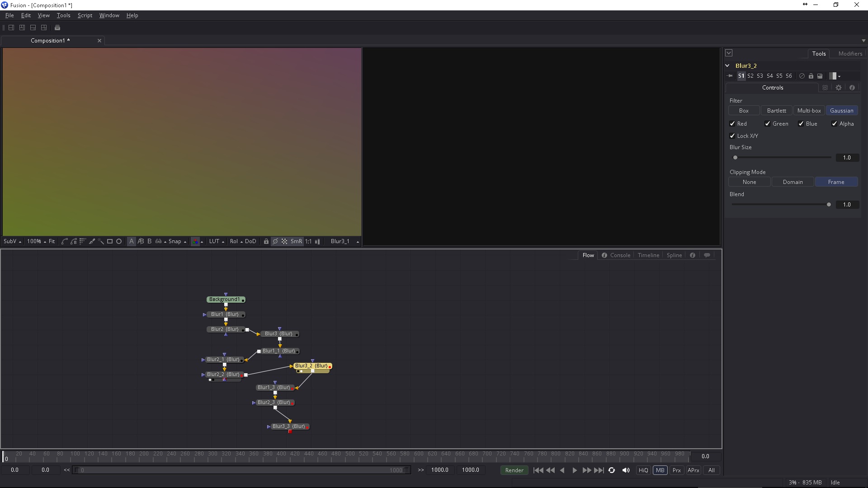This screenshot has height=488, width=868.
Task: Select the Bartlett filter button
Action: 776,111
